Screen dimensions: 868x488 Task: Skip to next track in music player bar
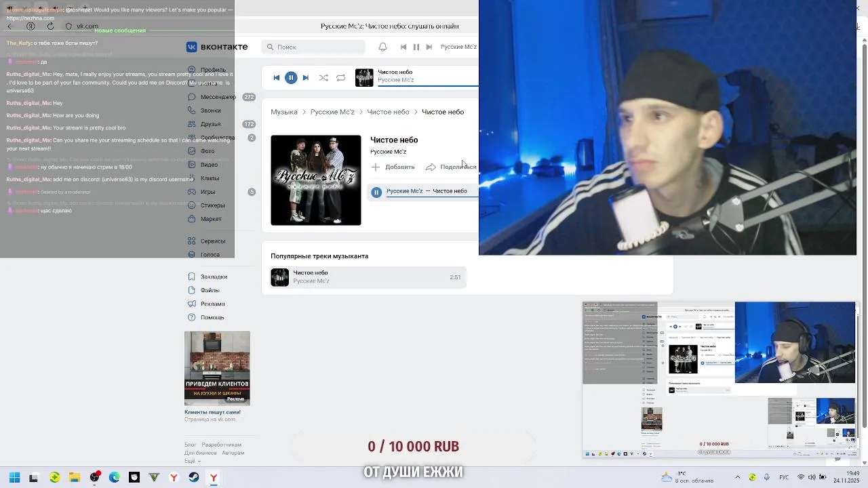[305, 77]
